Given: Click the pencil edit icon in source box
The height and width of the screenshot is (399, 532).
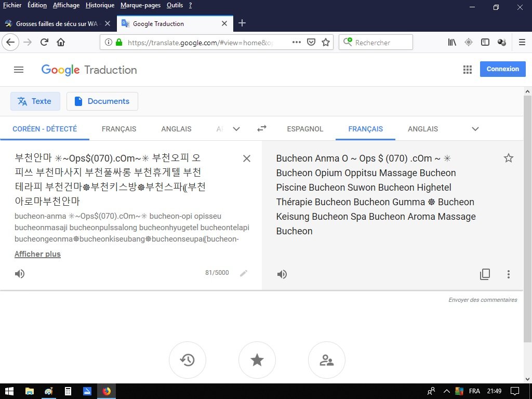Looking at the screenshot, I should (x=244, y=273).
